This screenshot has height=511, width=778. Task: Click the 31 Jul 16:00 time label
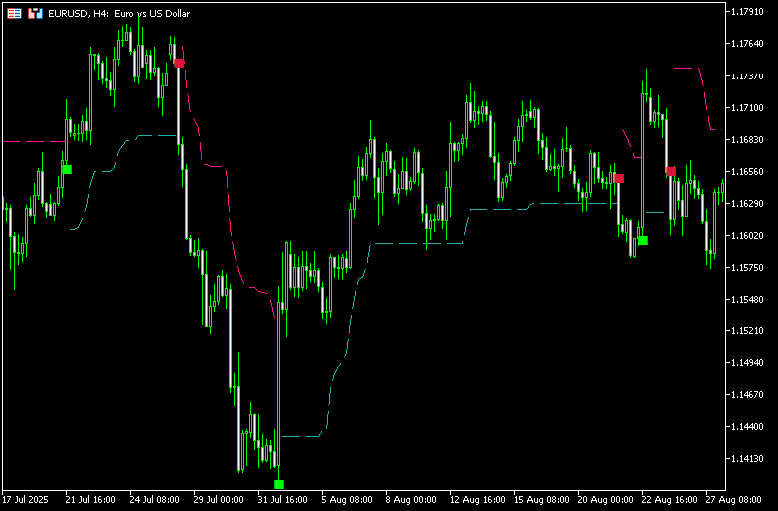click(x=283, y=498)
